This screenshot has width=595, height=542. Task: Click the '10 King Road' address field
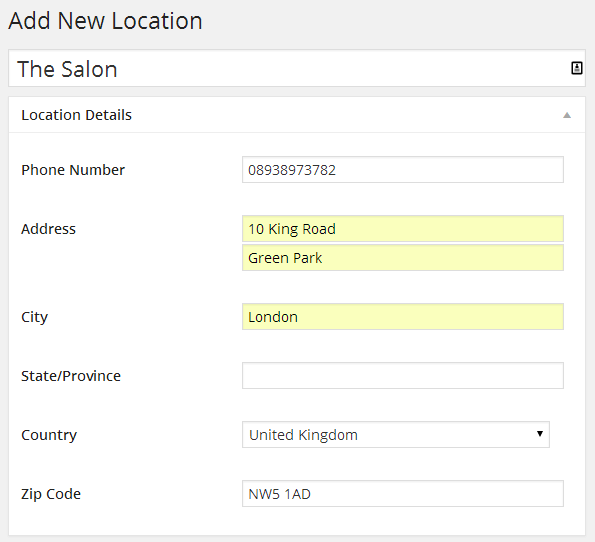click(403, 228)
